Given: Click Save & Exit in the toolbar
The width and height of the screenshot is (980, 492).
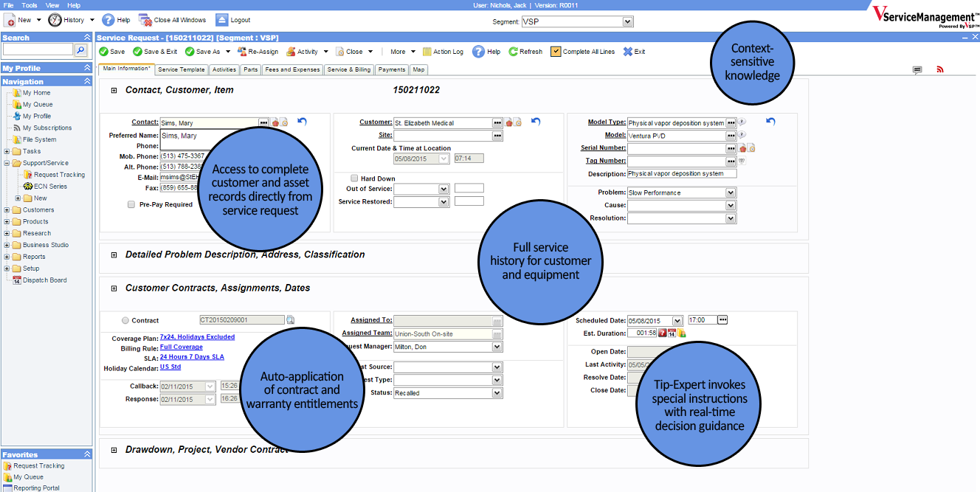Looking at the screenshot, I should (x=155, y=52).
